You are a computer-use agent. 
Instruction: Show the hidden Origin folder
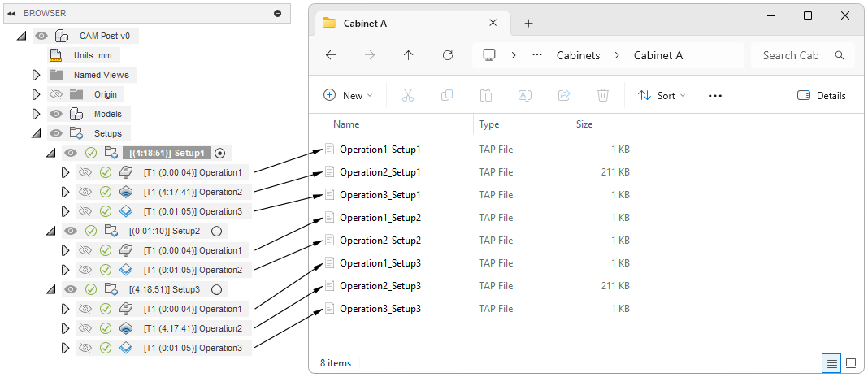(x=56, y=94)
